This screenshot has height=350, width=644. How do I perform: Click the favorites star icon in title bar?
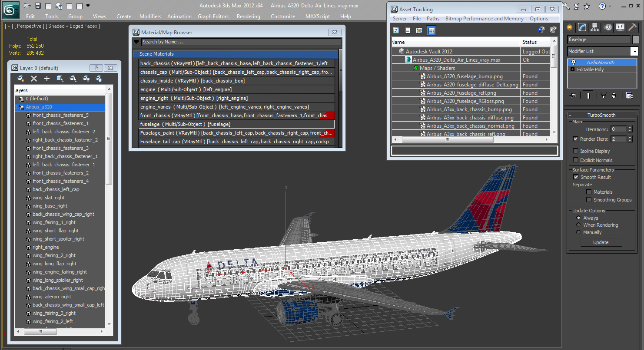[587, 6]
